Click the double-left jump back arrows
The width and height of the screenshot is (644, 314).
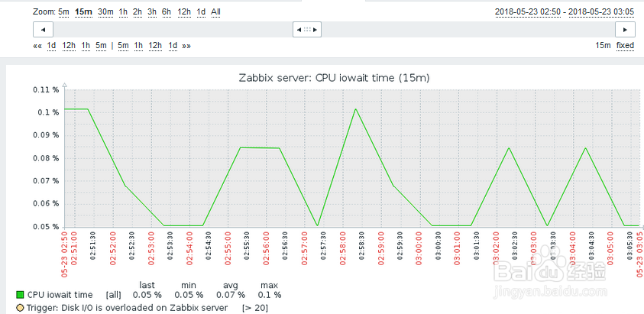tap(37, 46)
